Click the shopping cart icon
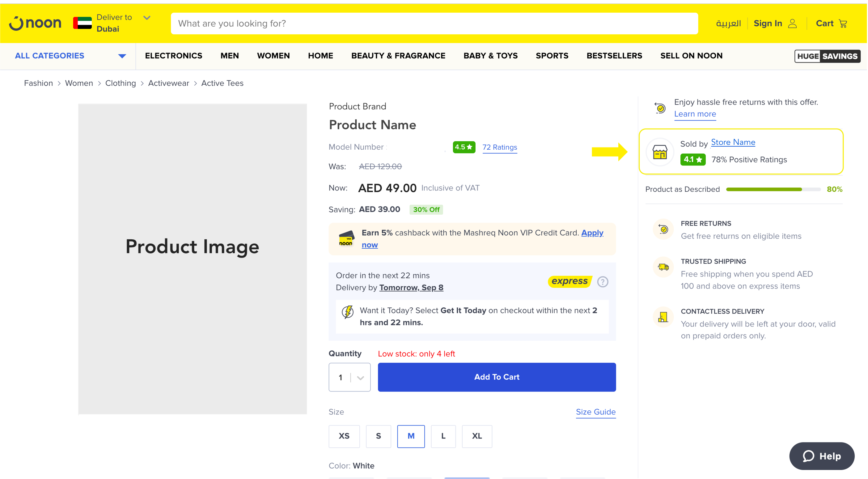 click(843, 24)
